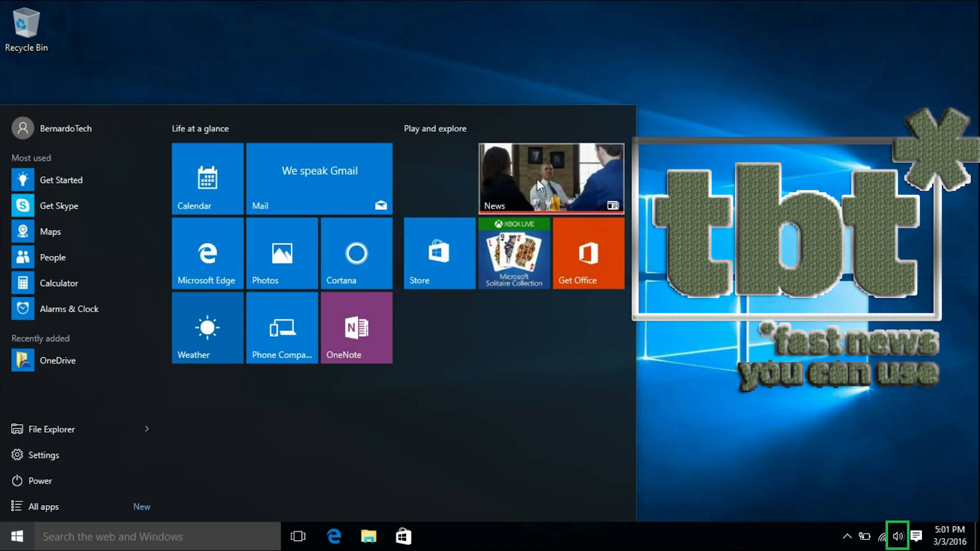Open the Power options
The height and width of the screenshot is (551, 980).
pos(32,481)
